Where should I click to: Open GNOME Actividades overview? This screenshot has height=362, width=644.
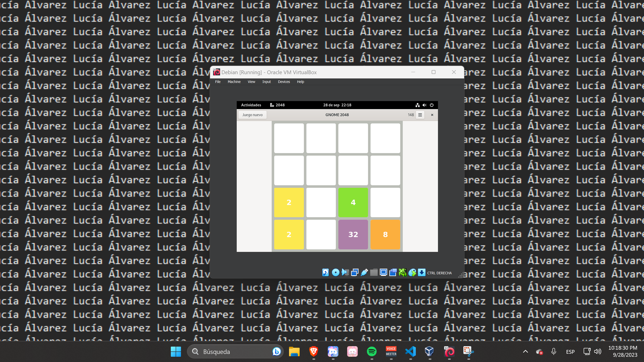[x=251, y=105]
